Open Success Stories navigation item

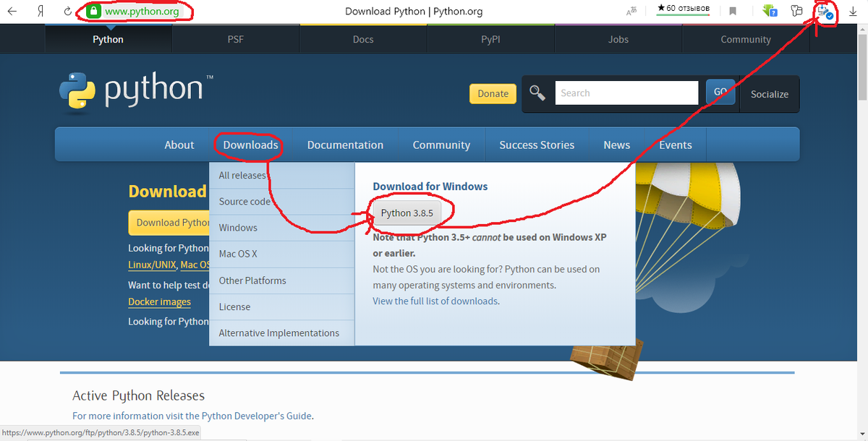(x=537, y=145)
